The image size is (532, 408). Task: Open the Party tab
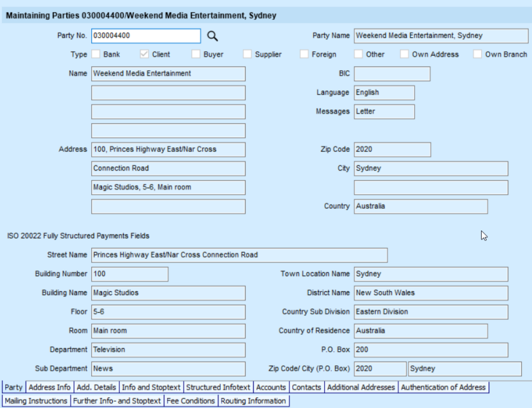[x=13, y=388]
